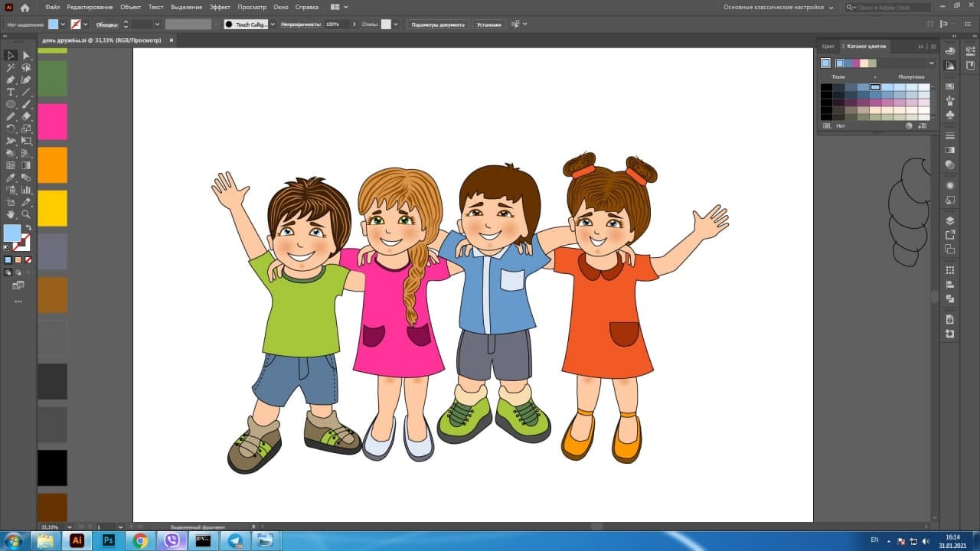Screen dimensions: 980x551
Task: Click the Illustrator Home icon
Action: click(x=25, y=7)
